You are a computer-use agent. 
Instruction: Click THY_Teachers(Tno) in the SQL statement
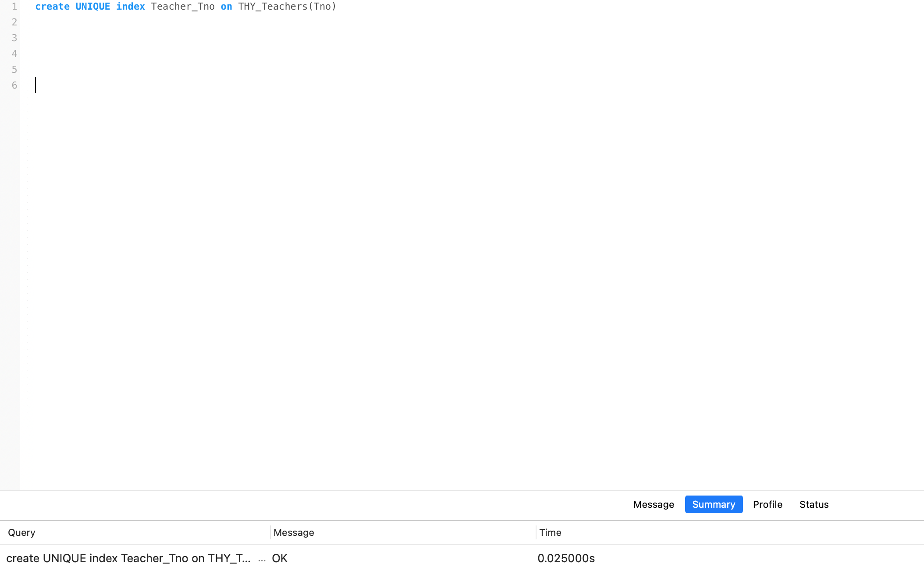[x=287, y=7]
